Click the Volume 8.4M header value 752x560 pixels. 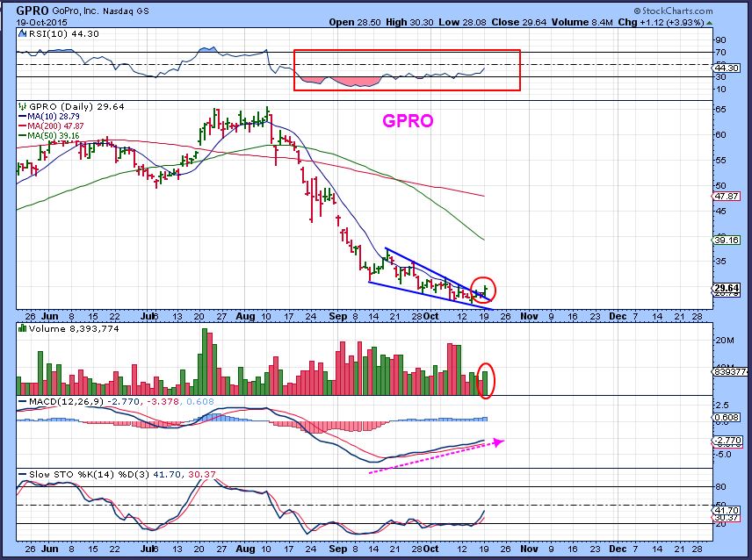(582, 22)
